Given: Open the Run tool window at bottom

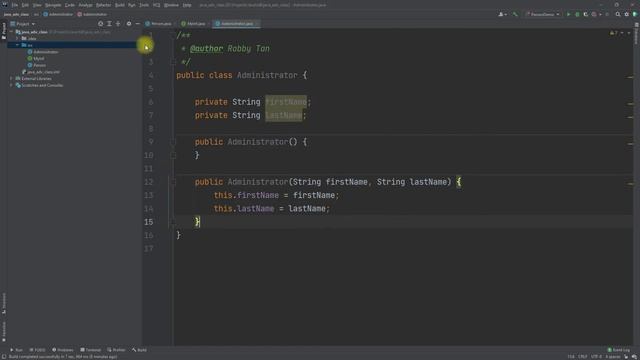Looking at the screenshot, I should click(16, 350).
